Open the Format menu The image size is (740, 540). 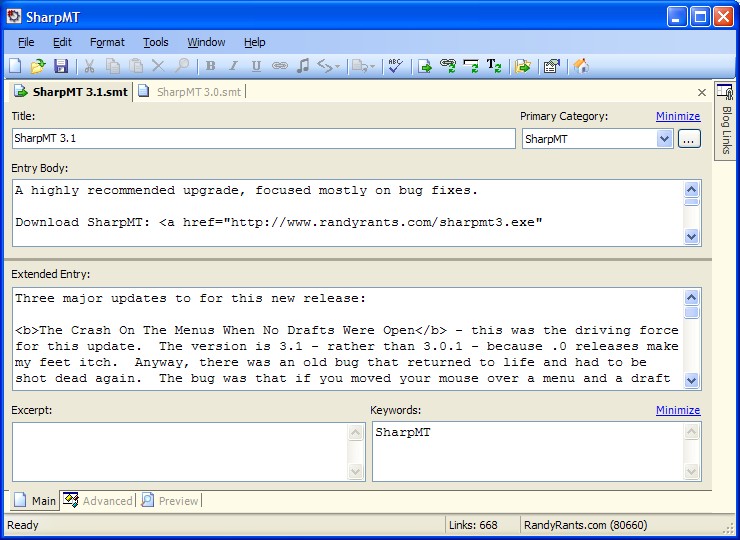pyautogui.click(x=107, y=42)
